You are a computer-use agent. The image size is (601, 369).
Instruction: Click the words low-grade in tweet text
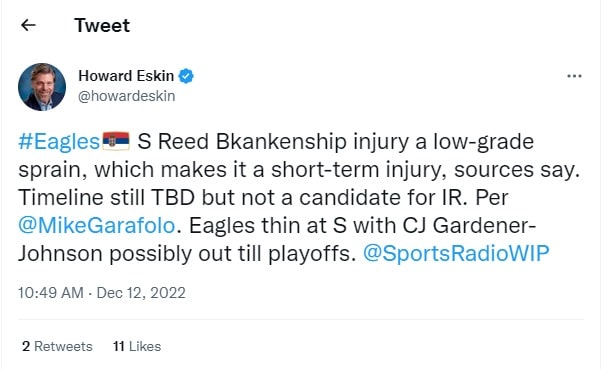click(x=483, y=142)
